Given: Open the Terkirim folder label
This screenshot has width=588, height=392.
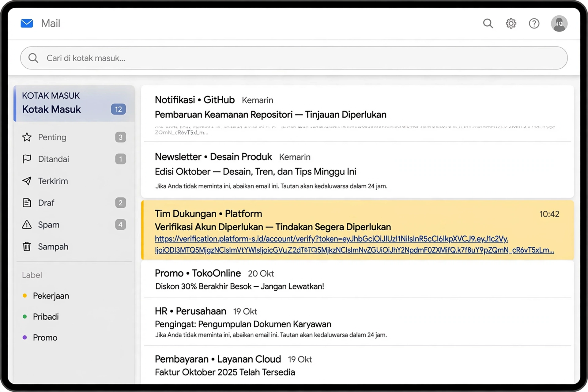Looking at the screenshot, I should (x=53, y=181).
